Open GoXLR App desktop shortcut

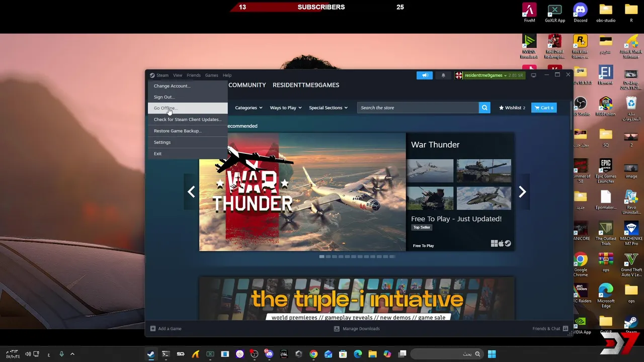click(555, 13)
